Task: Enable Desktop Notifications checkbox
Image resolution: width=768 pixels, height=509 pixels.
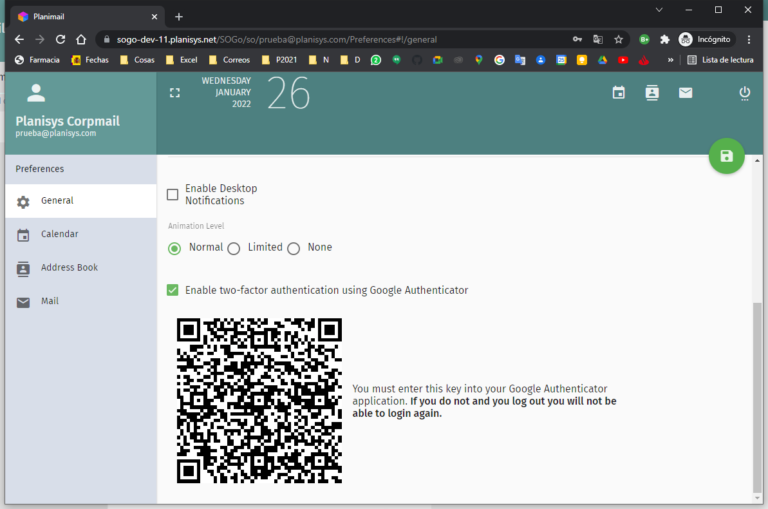Action: (173, 194)
